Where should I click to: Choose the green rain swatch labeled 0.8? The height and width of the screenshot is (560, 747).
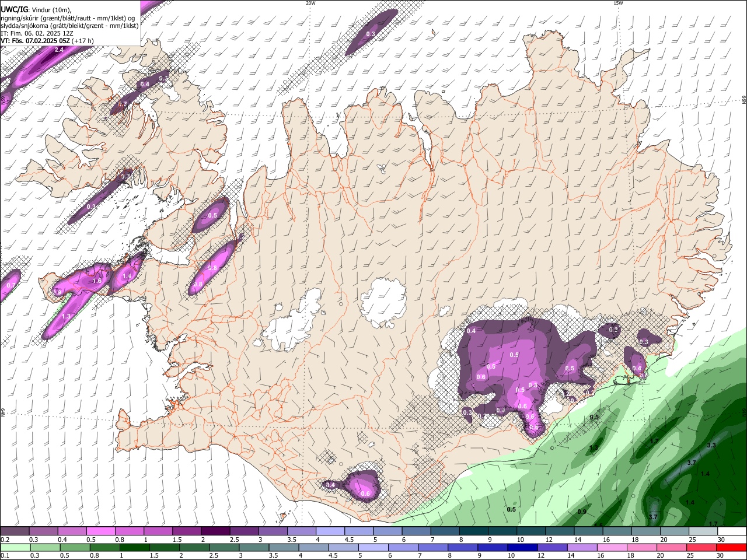point(104,547)
